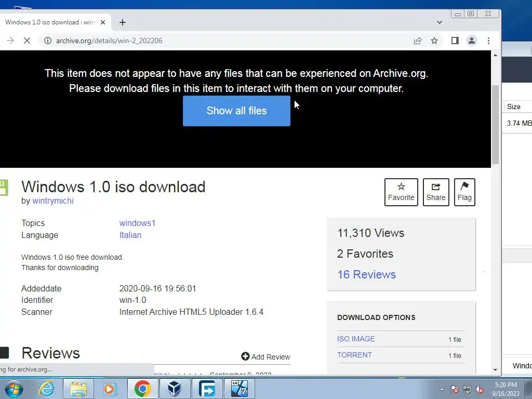Open Windows Start menu
This screenshot has height=399, width=532.
point(14,389)
